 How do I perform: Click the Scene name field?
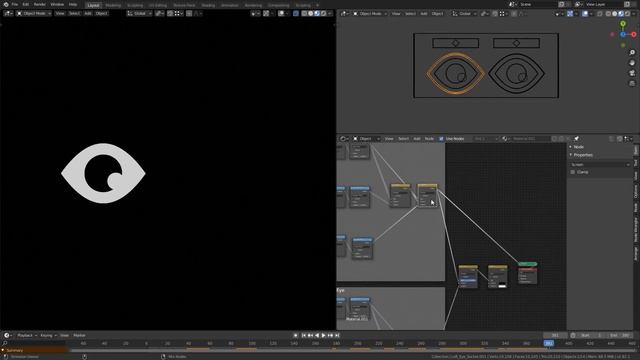click(x=537, y=4)
